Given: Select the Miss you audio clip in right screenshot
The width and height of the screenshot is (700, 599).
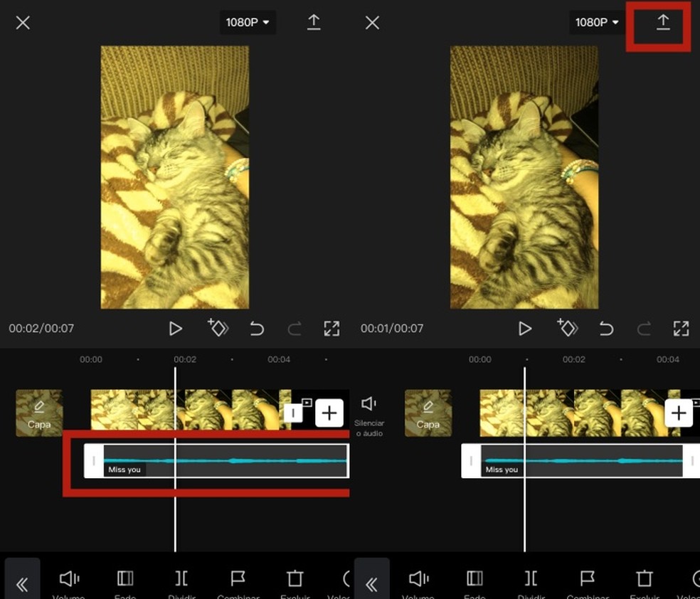Looking at the screenshot, I should (x=582, y=460).
